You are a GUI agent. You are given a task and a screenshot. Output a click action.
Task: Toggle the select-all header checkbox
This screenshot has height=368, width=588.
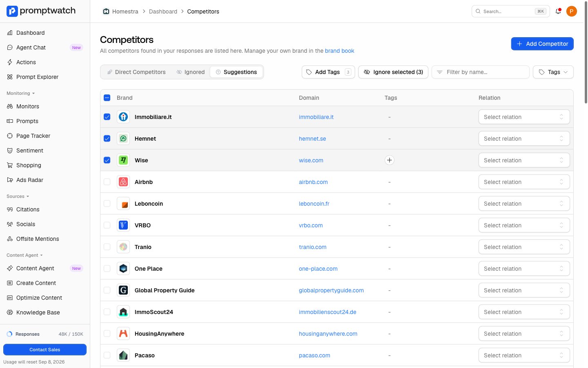107,98
